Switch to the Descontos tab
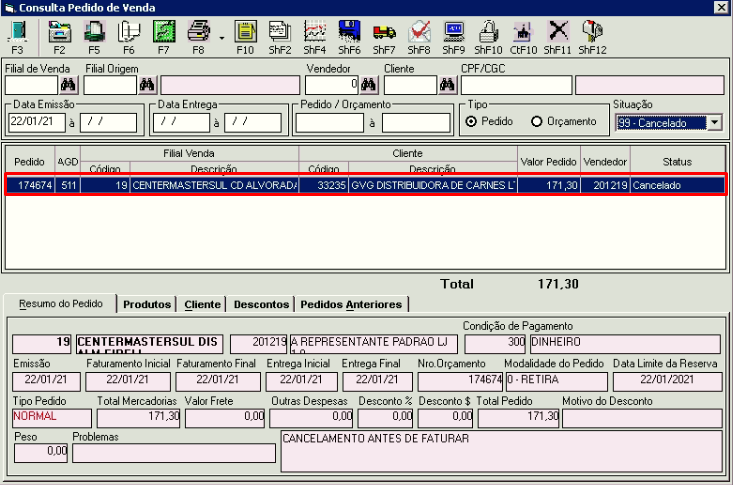The height and width of the screenshot is (485, 733). (261, 304)
